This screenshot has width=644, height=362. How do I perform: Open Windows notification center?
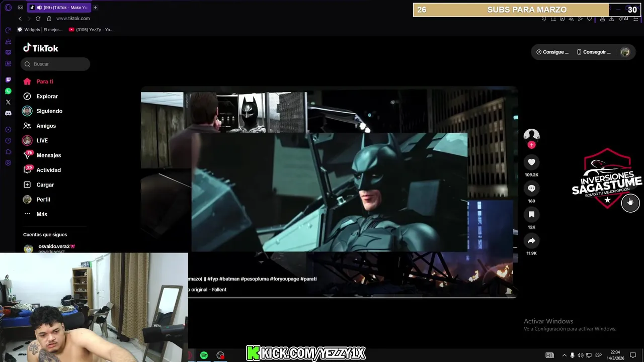pos(633,355)
